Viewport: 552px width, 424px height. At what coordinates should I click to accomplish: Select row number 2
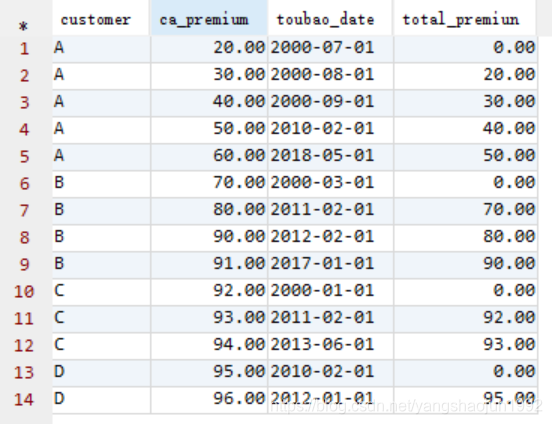pyautogui.click(x=26, y=76)
